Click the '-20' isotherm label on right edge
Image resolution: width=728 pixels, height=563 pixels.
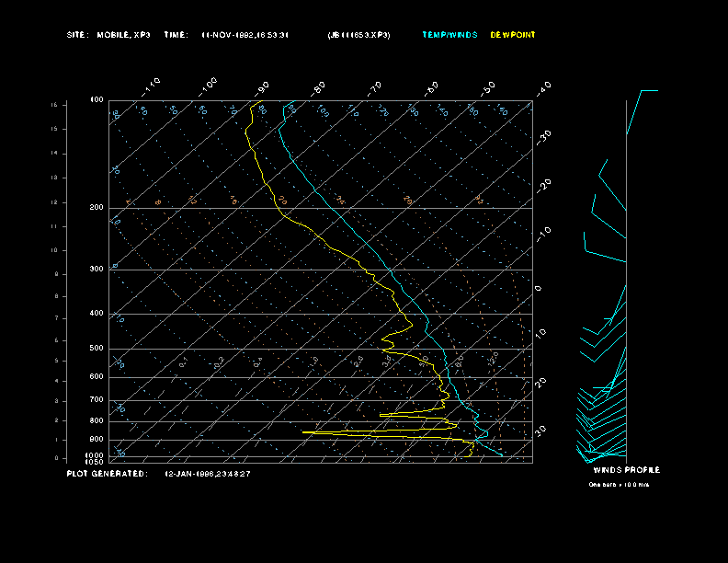(543, 186)
